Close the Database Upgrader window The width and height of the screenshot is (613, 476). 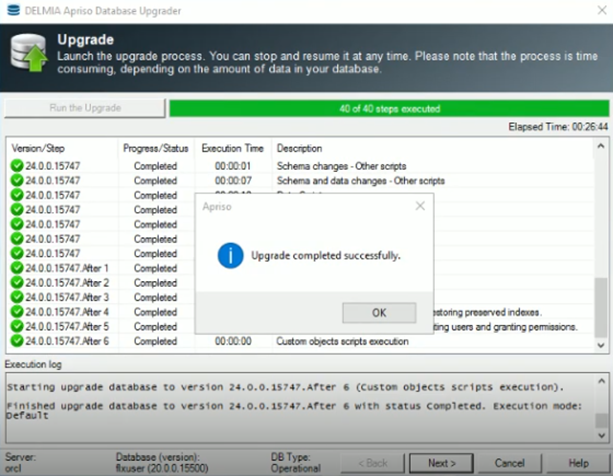click(x=602, y=11)
